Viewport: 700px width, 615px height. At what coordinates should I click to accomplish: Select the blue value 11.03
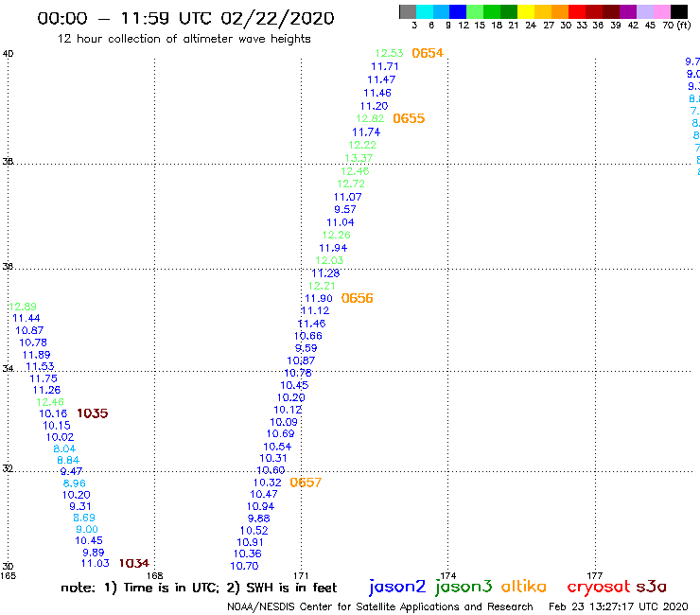coord(96,563)
